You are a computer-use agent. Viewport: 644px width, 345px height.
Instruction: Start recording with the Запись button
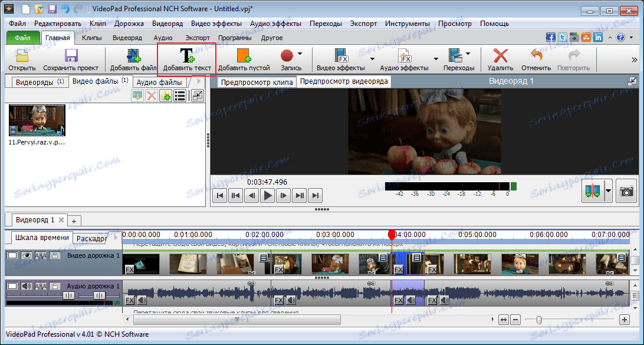[287, 56]
